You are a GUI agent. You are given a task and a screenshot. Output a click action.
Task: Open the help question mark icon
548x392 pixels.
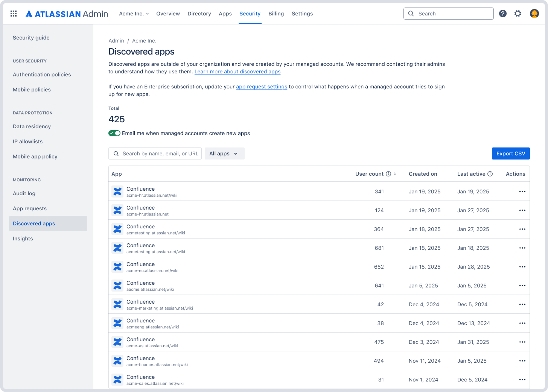503,14
